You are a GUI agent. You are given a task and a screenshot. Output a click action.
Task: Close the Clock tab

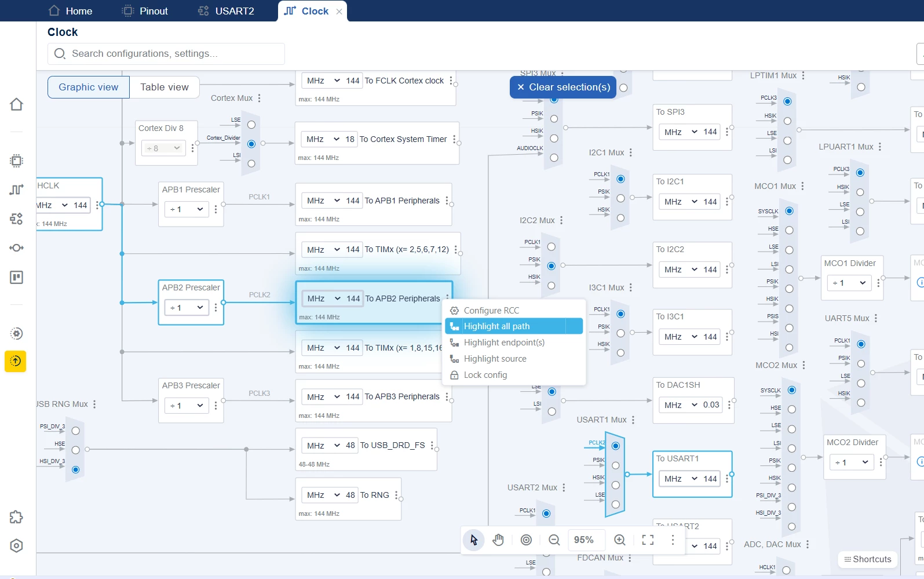coord(339,12)
